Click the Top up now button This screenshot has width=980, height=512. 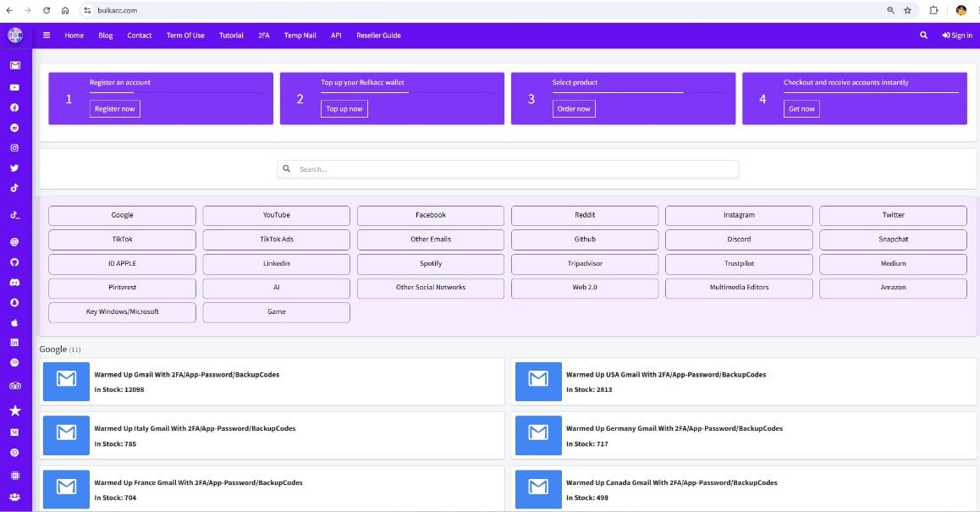tap(344, 109)
